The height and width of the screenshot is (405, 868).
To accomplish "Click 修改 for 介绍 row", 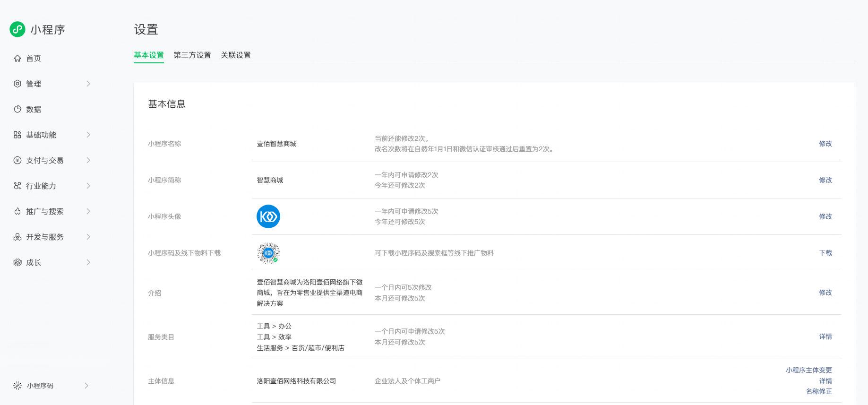I will pyautogui.click(x=825, y=293).
